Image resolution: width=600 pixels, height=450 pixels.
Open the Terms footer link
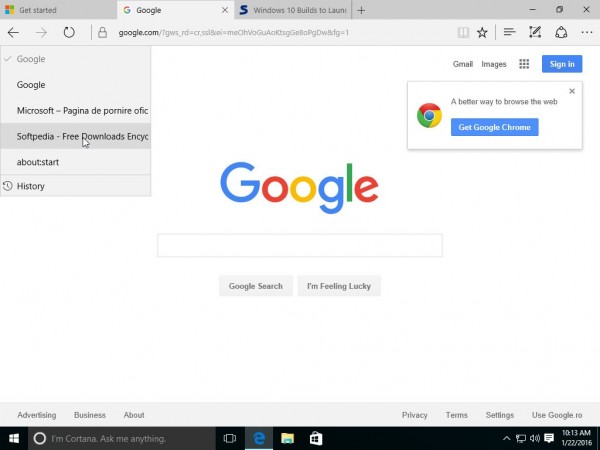(x=457, y=415)
